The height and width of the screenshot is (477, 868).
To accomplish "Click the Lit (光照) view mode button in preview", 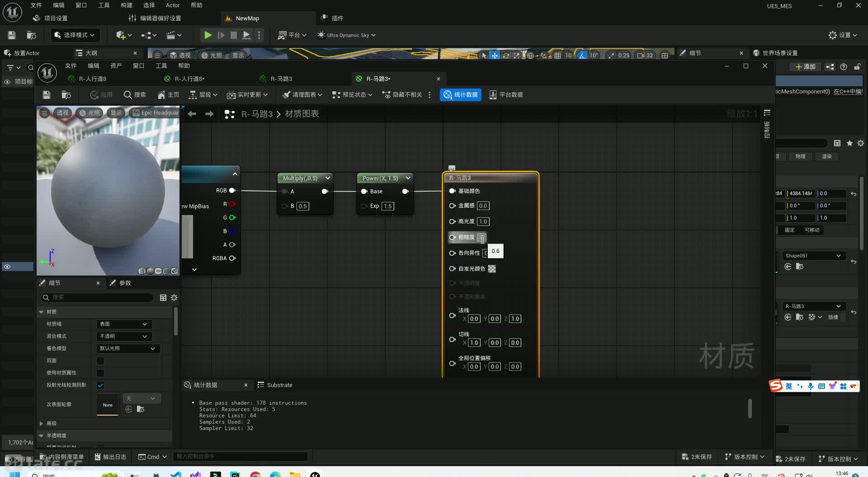I will [x=90, y=113].
